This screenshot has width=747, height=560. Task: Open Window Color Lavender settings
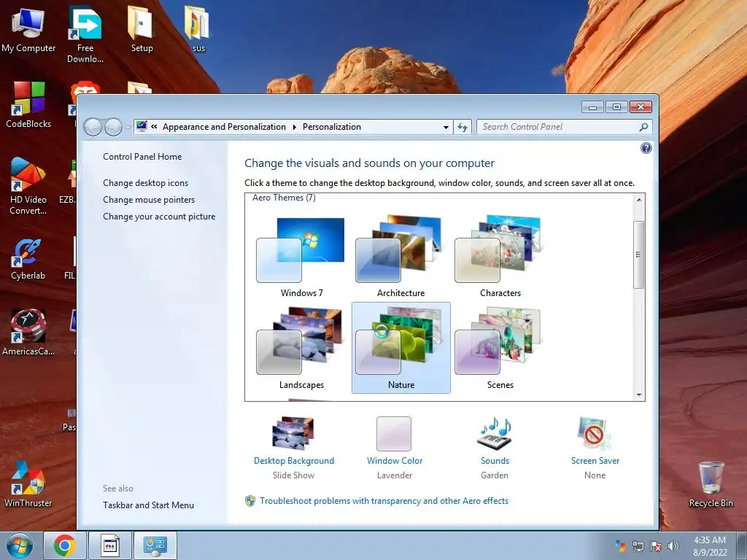click(x=394, y=433)
